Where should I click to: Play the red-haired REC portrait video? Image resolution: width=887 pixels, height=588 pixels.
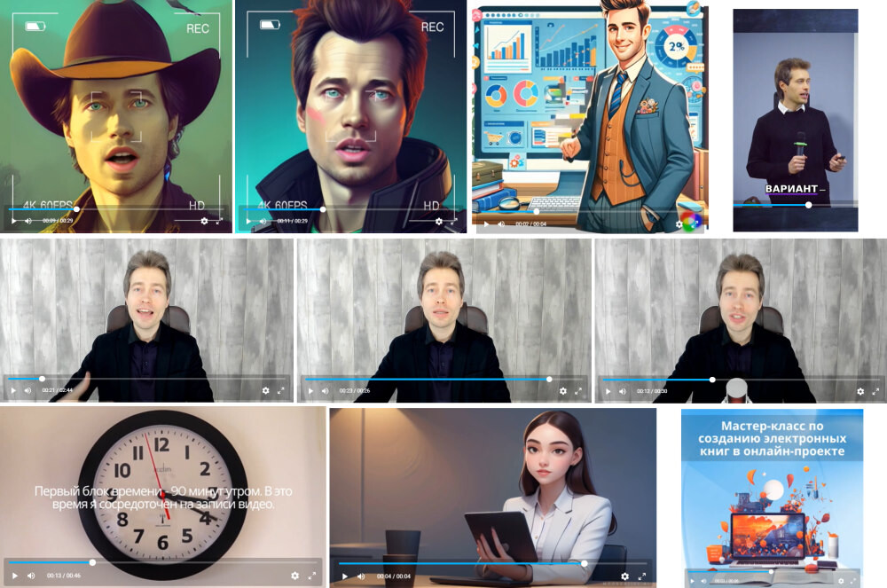(x=248, y=221)
